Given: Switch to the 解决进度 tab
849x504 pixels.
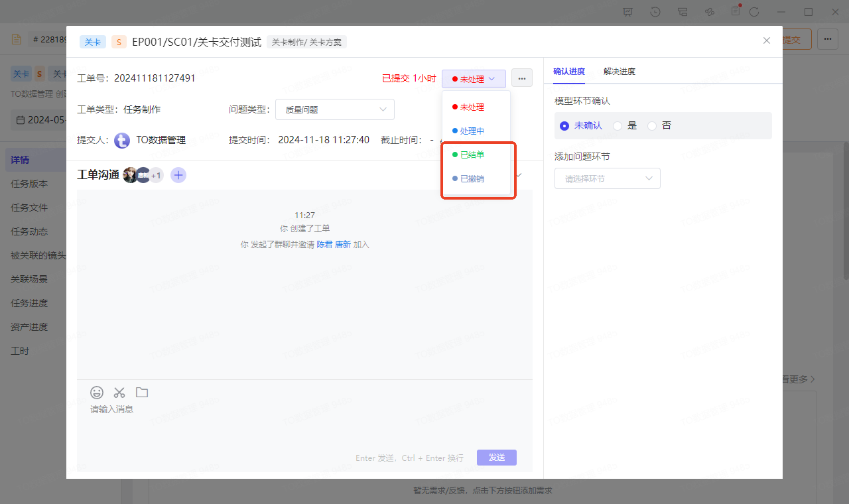Looking at the screenshot, I should [x=619, y=72].
